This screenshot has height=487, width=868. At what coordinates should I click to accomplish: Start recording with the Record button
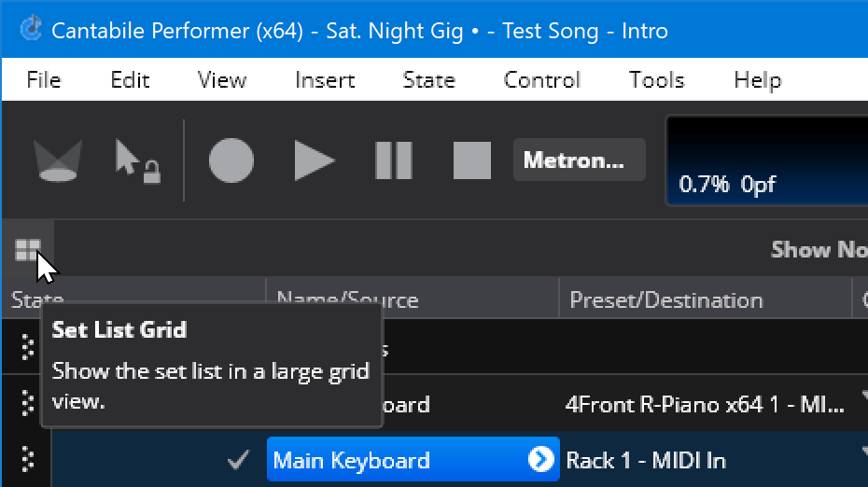[x=231, y=160]
